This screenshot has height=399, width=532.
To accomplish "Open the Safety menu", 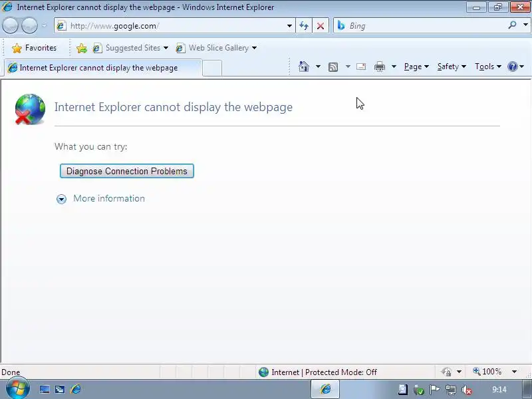I will point(452,66).
